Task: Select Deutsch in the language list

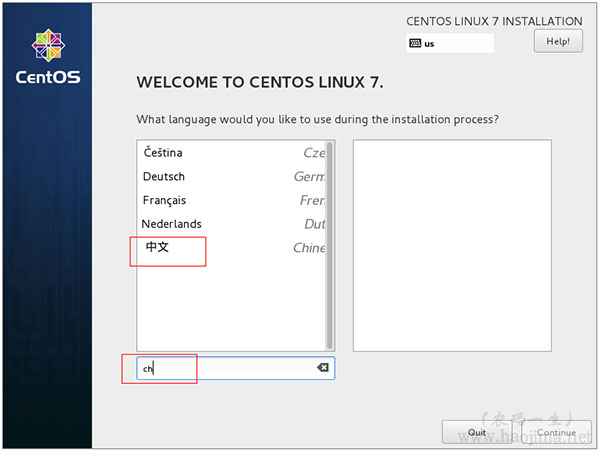Action: 232,176
